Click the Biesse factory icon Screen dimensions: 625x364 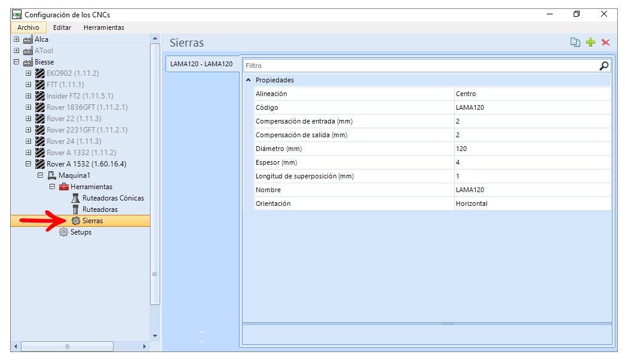28,62
